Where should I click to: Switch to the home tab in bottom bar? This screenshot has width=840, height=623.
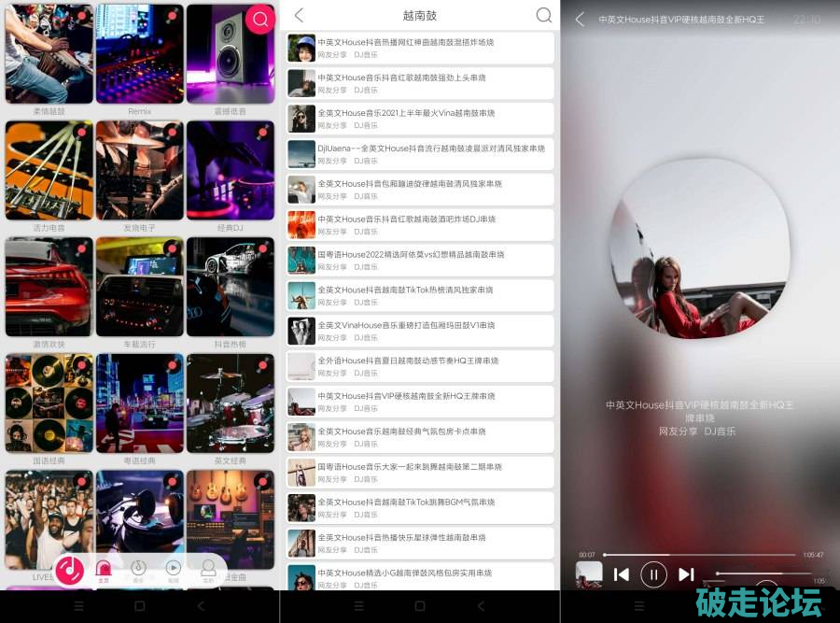point(104,570)
